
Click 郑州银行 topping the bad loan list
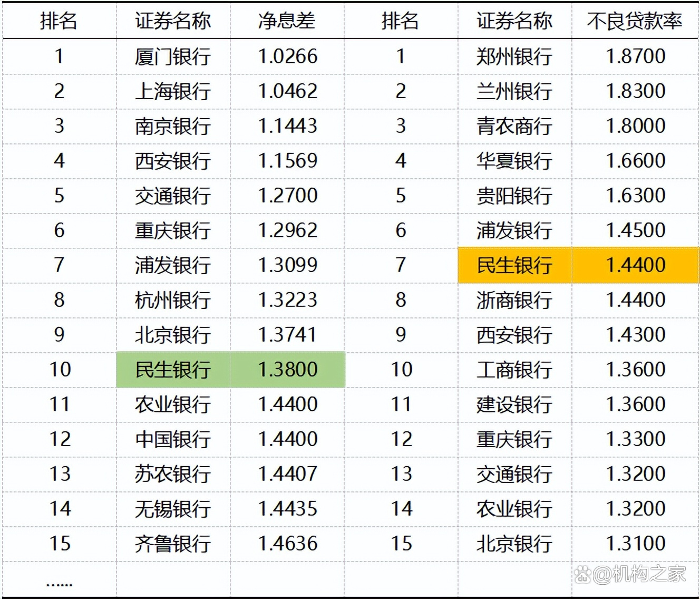pos(514,57)
